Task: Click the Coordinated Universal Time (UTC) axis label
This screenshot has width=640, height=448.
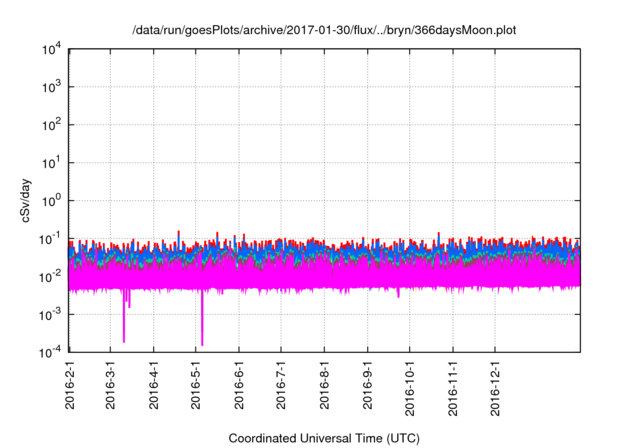Action: (x=323, y=438)
